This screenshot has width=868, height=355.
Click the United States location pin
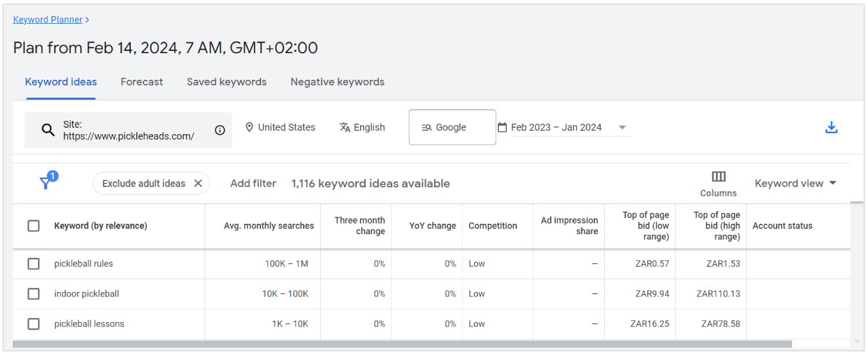point(249,127)
